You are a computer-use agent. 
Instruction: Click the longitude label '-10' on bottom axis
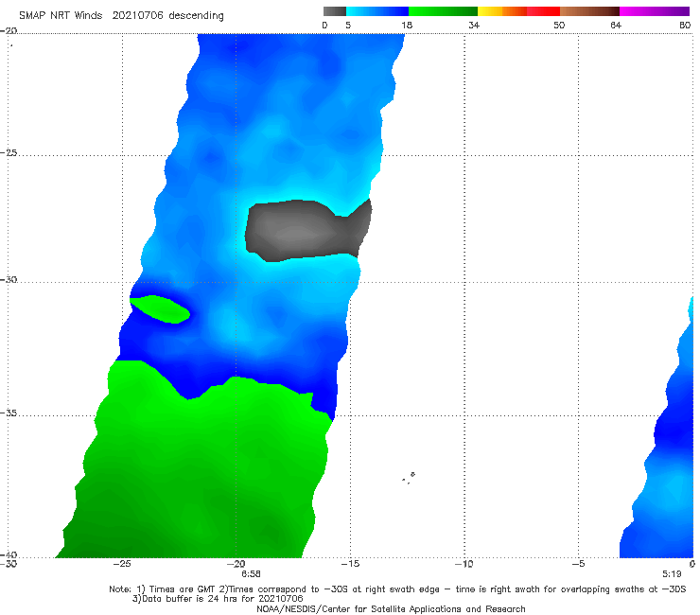(x=464, y=564)
